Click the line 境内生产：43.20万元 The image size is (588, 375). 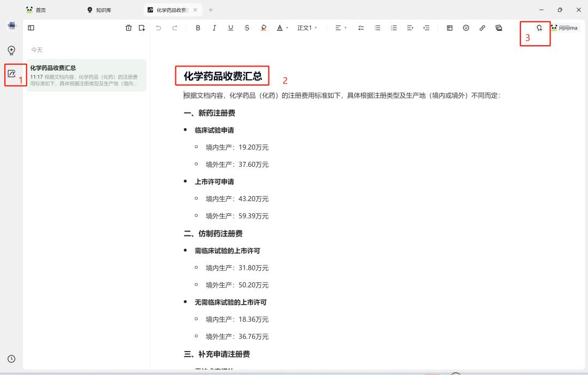click(x=237, y=199)
